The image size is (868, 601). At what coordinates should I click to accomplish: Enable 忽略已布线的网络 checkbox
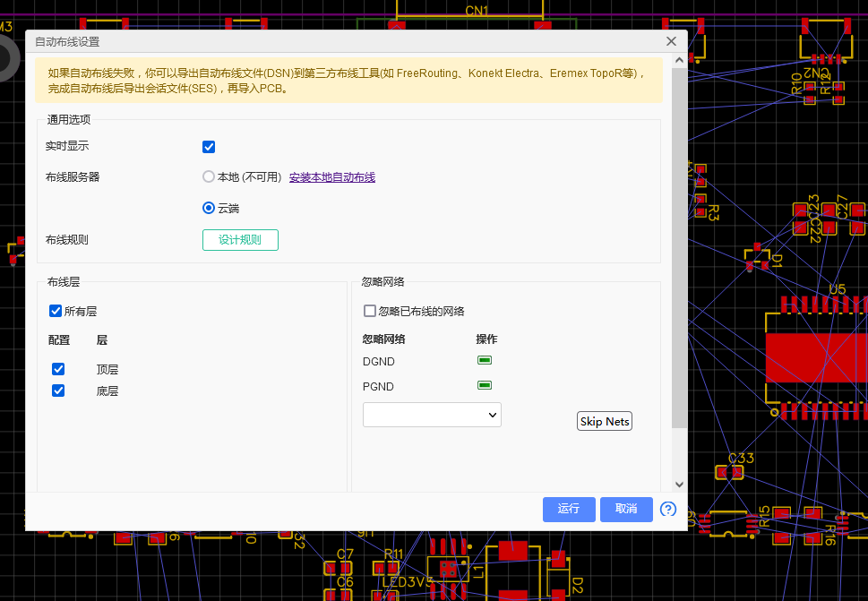point(370,311)
